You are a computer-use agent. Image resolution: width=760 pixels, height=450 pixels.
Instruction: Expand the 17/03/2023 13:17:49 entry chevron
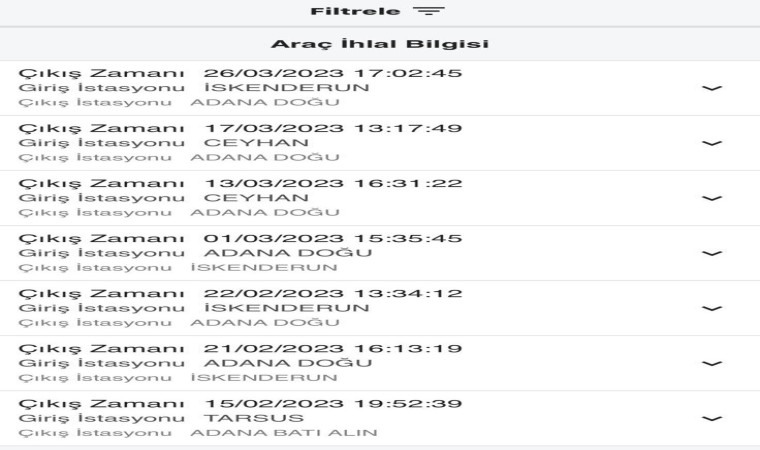(711, 143)
